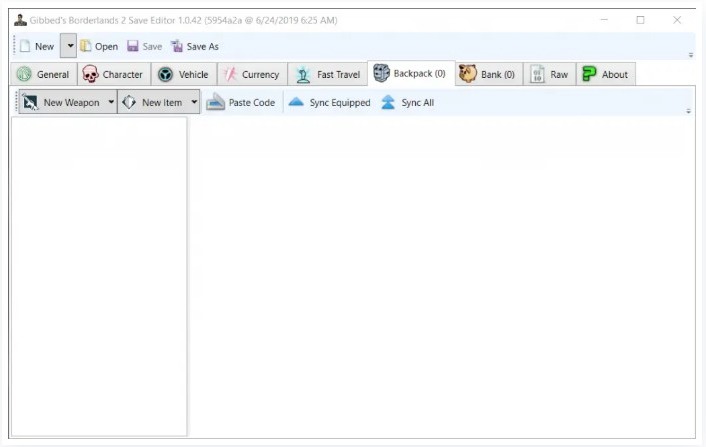Expand the New Weapon dropdown arrow

tap(110, 102)
